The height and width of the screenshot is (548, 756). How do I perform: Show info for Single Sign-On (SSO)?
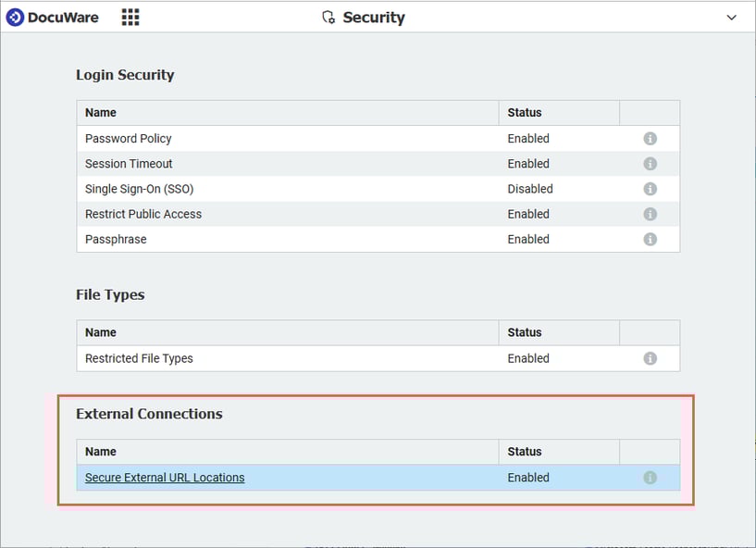click(x=650, y=189)
